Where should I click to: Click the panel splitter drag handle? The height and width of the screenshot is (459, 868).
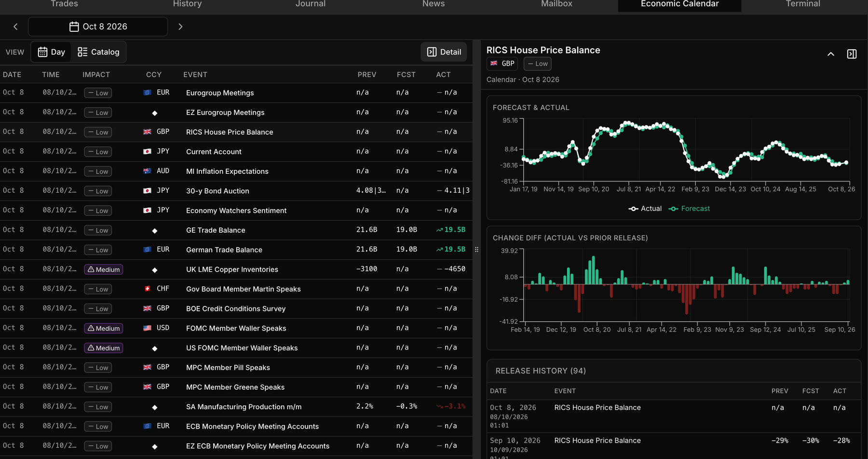[x=476, y=250]
